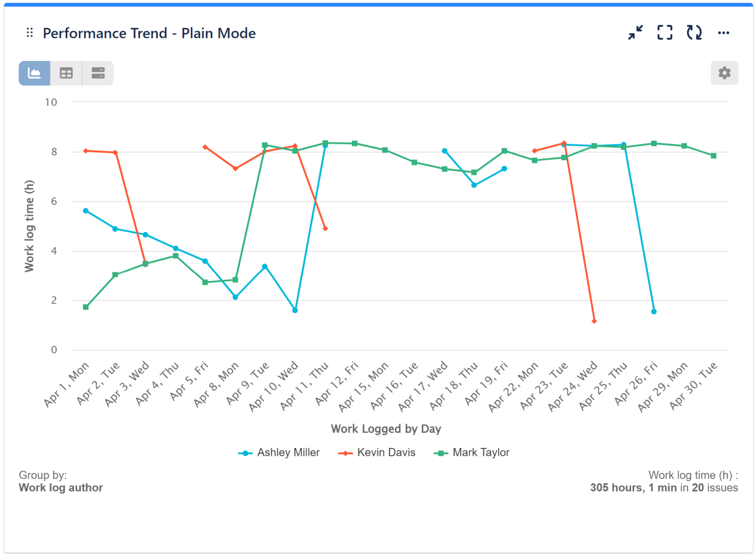This screenshot has width=756, height=556.
Task: Click the Work Logged by Day axis title
Action: tap(386, 429)
